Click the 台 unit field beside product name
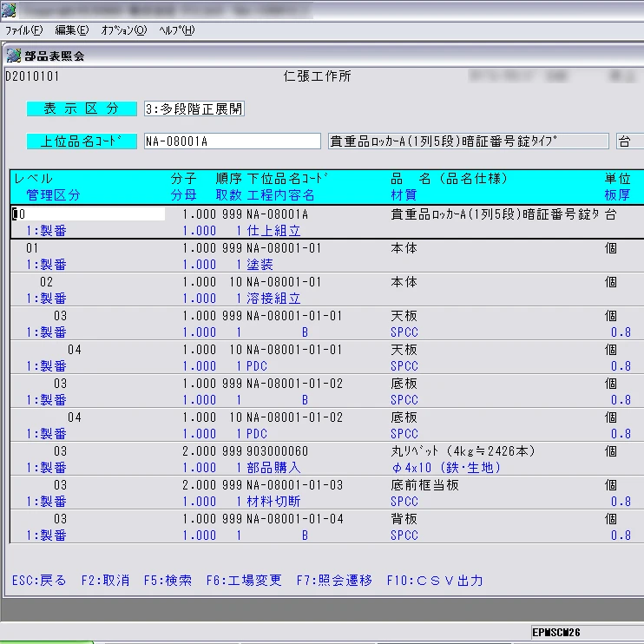Viewport: 644px width, 644px height. click(x=628, y=141)
